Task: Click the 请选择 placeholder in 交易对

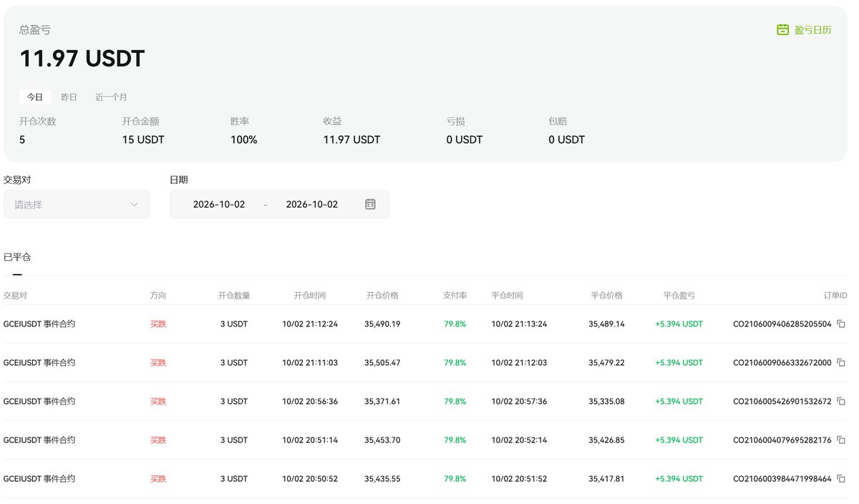Action: (29, 205)
